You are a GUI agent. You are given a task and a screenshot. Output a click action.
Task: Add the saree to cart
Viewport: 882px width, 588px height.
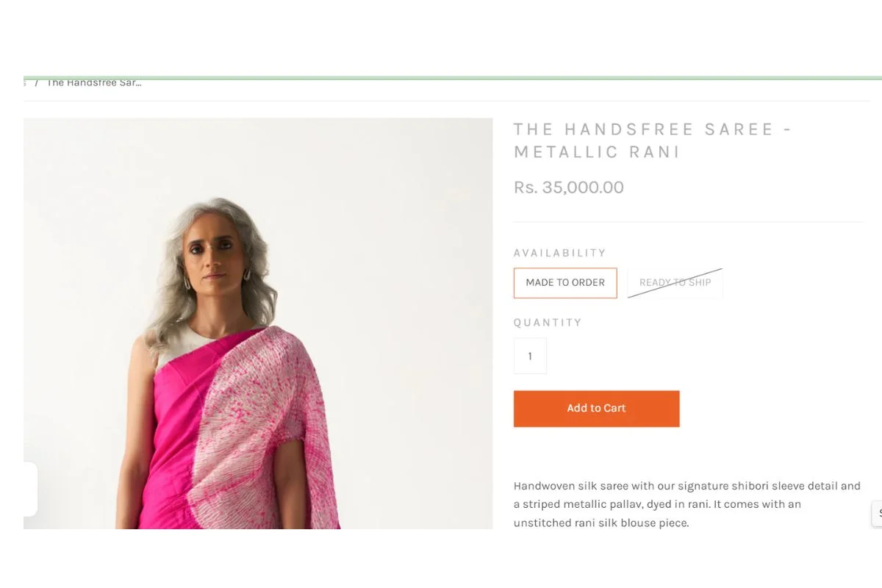pyautogui.click(x=596, y=409)
